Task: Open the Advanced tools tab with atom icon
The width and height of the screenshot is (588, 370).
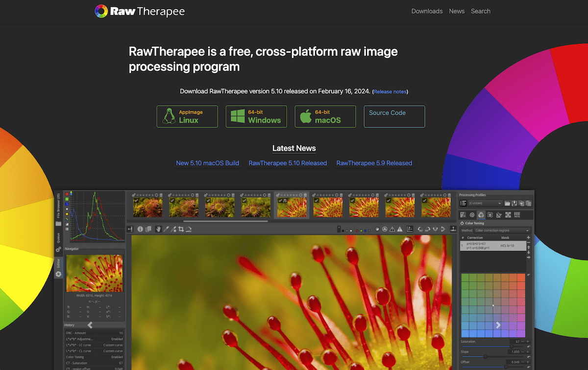Action: 490,214
